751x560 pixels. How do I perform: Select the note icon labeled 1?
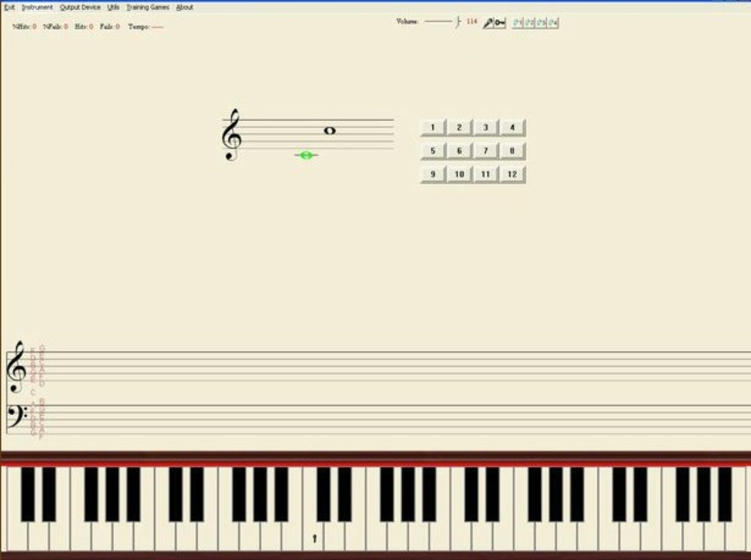click(517, 22)
